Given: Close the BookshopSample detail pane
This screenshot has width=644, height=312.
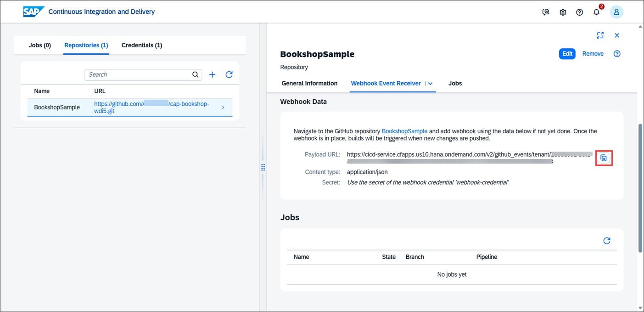Looking at the screenshot, I should 617,35.
